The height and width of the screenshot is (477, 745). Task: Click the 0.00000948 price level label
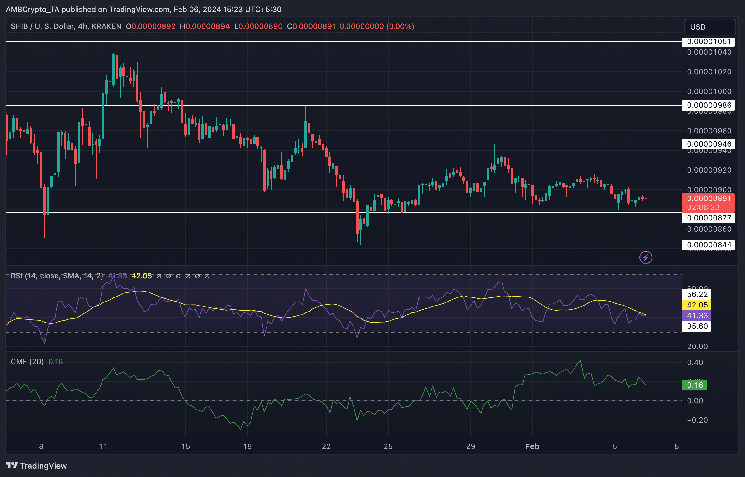(708, 144)
